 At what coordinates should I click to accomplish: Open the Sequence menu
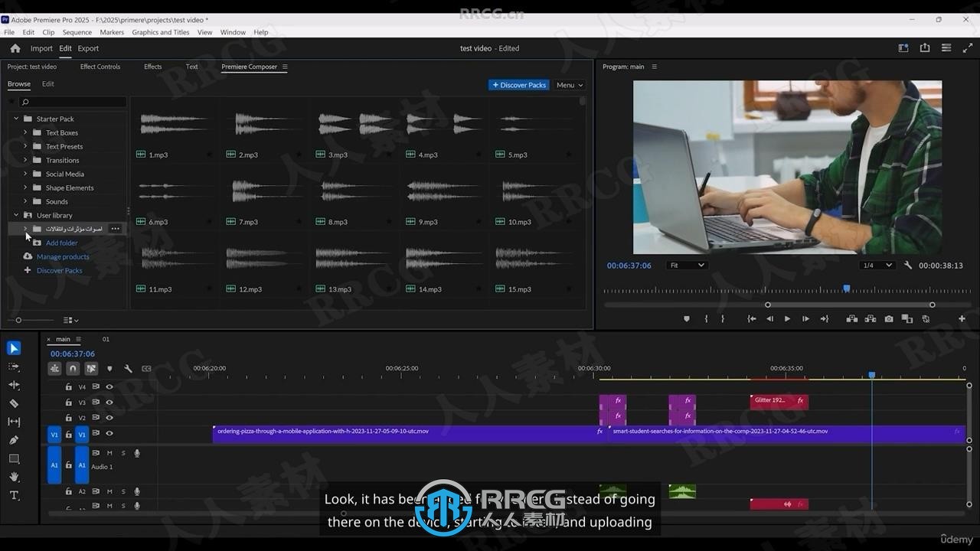click(77, 32)
